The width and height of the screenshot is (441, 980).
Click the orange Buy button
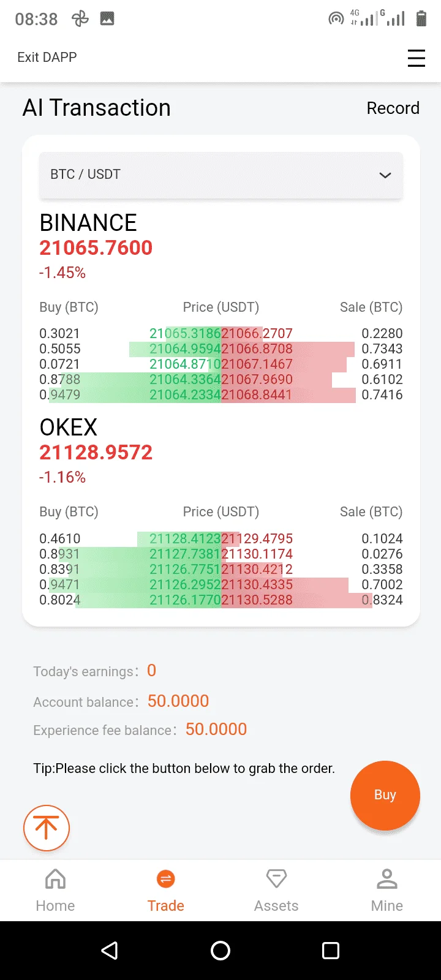(385, 795)
